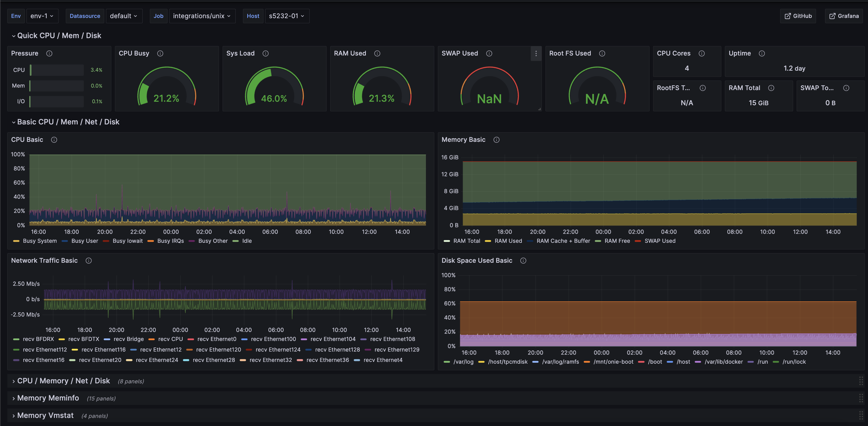Open the Host dropdown showing s5232-01
The image size is (868, 426).
[287, 16]
